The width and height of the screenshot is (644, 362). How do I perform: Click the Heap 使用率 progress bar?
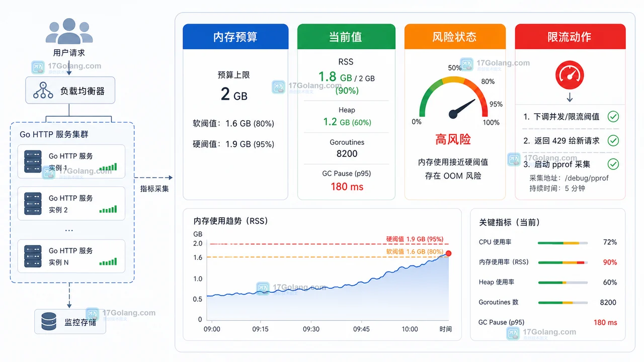(562, 283)
